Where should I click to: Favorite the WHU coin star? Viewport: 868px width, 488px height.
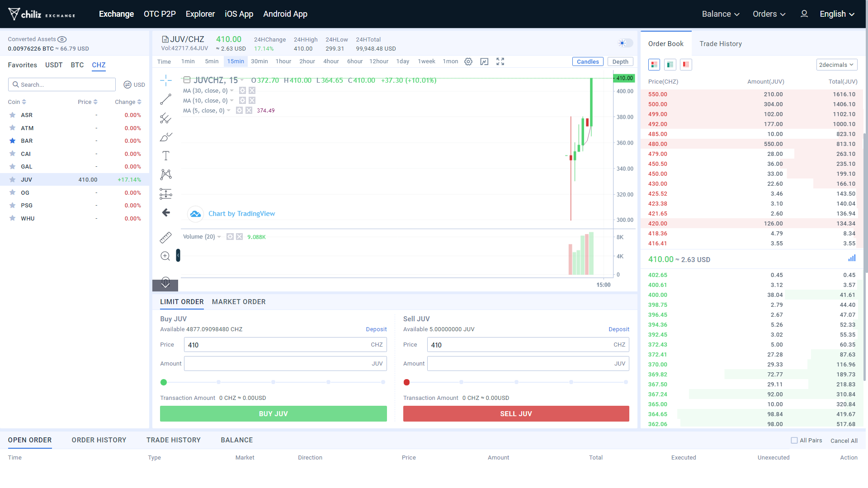(x=13, y=218)
